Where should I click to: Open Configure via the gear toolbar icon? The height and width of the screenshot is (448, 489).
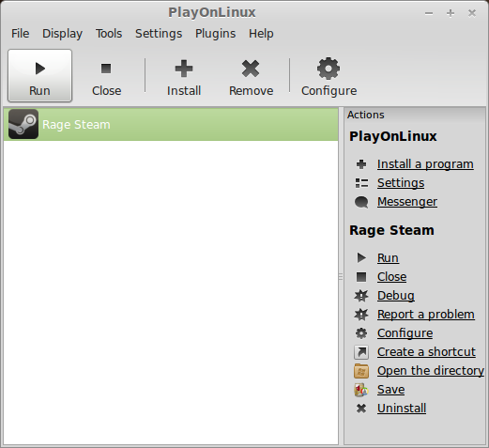coord(329,69)
